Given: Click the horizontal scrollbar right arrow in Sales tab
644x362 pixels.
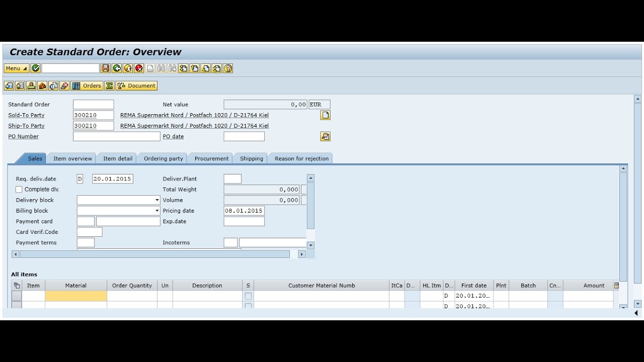Looking at the screenshot, I should coord(302,254).
